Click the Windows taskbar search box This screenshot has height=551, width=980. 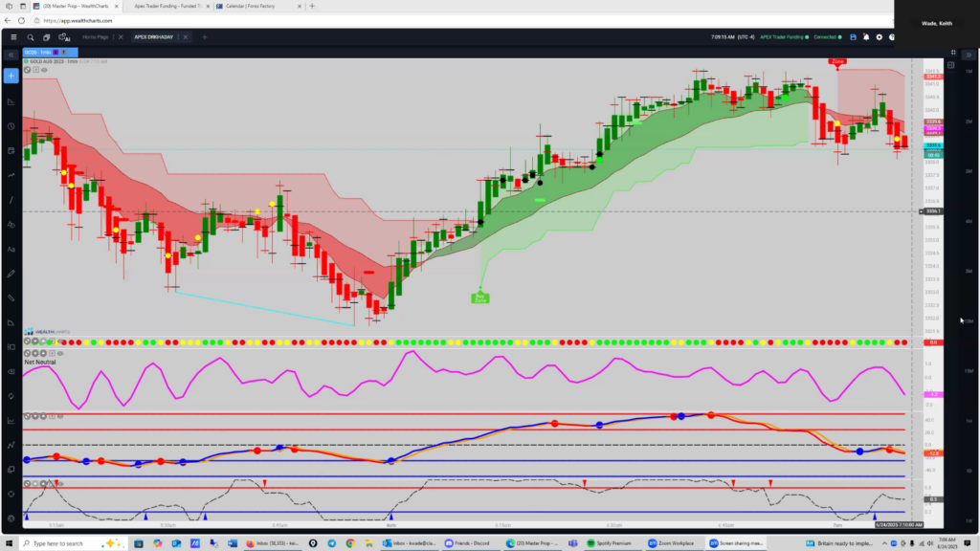[72, 543]
